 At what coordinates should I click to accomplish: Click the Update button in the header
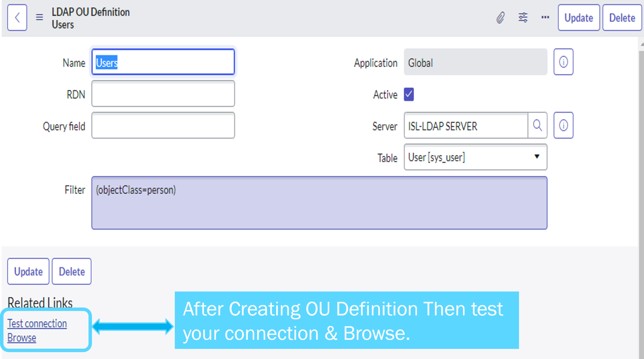[x=578, y=18]
